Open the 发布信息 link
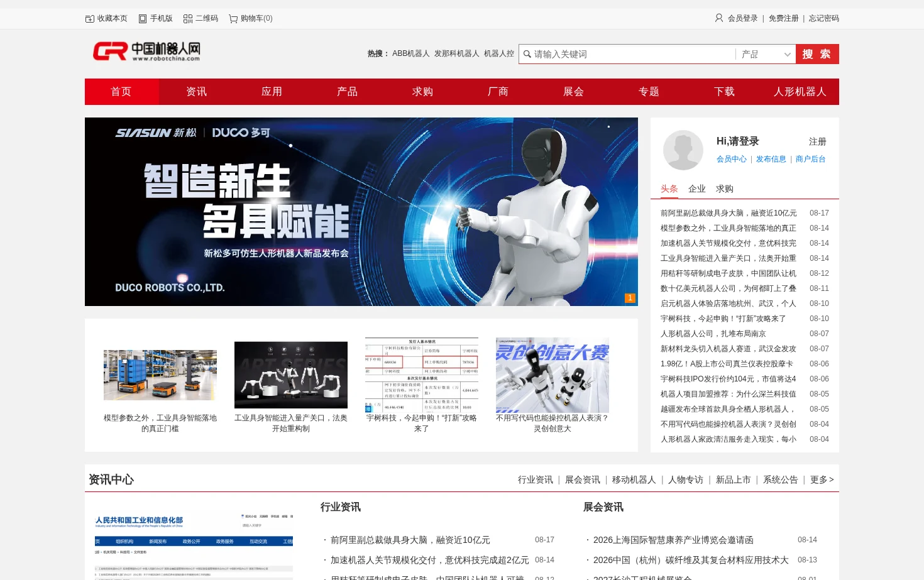Viewport: 924px width, 580px height. tap(771, 160)
